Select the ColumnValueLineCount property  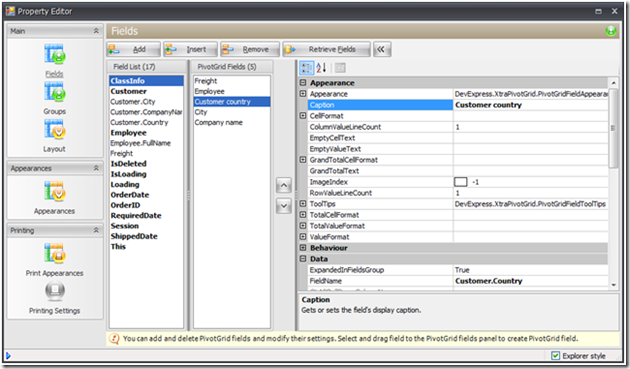tap(380, 127)
